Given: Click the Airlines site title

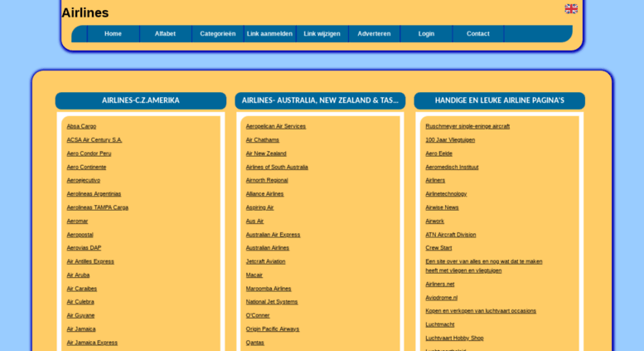Looking at the screenshot, I should pyautogui.click(x=85, y=12).
